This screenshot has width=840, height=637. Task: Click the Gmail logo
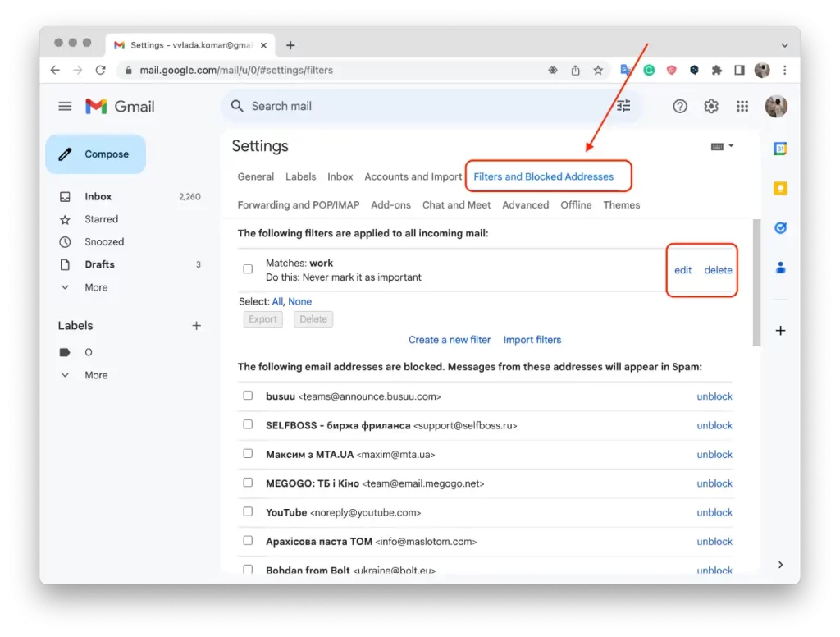(120, 106)
